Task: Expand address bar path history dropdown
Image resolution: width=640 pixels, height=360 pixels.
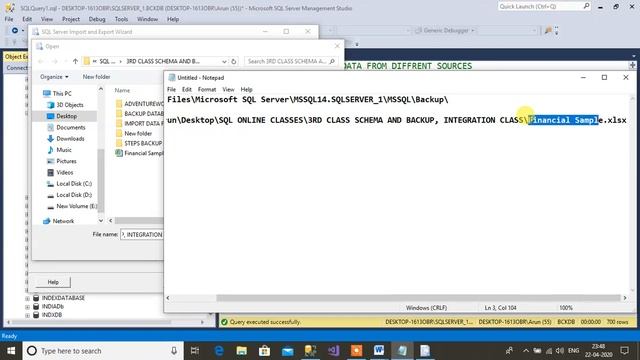Action: tap(224, 61)
